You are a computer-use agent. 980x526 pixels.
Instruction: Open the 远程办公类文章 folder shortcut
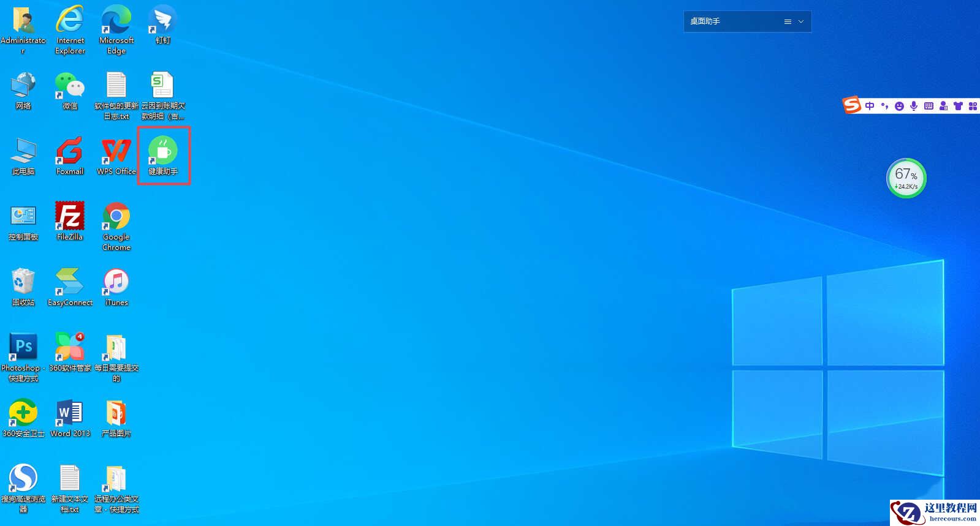click(116, 478)
